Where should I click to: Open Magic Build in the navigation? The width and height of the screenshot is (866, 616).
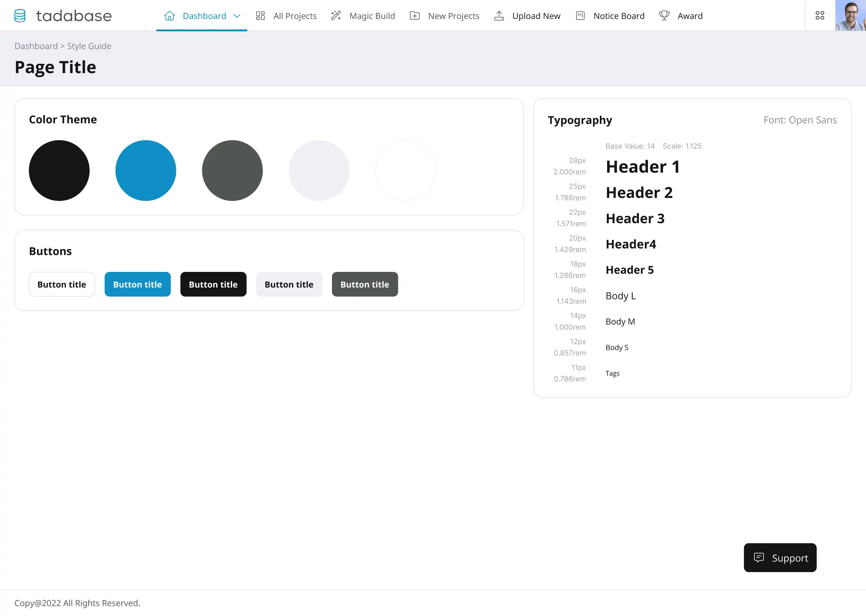[x=363, y=16]
